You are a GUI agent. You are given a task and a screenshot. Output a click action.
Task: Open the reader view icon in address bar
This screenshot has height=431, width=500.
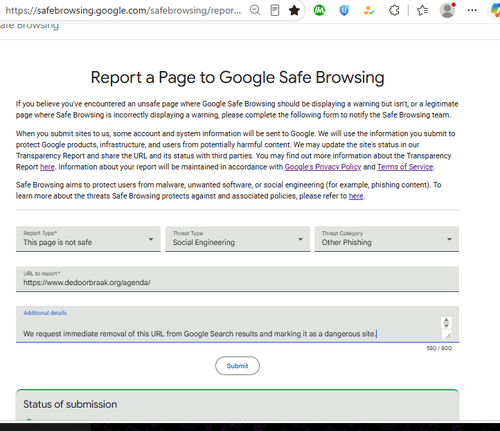pyautogui.click(x=275, y=10)
